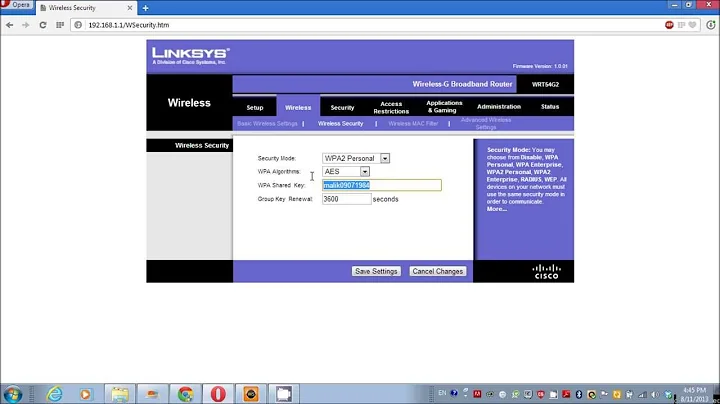Open Windows Media Player from taskbar
Screen dimensions: 720x404
coord(85,394)
